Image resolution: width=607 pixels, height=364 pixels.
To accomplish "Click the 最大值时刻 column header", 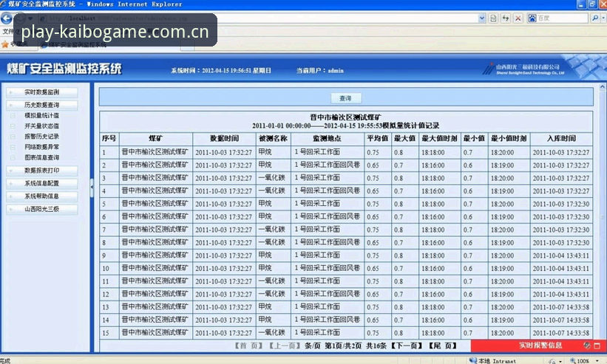I will 440,138.
